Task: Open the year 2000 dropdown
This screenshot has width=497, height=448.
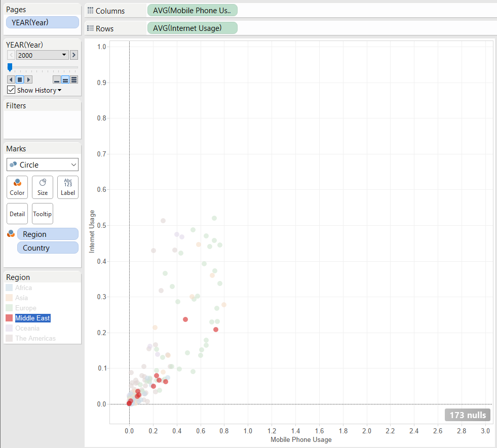Action: 43,55
